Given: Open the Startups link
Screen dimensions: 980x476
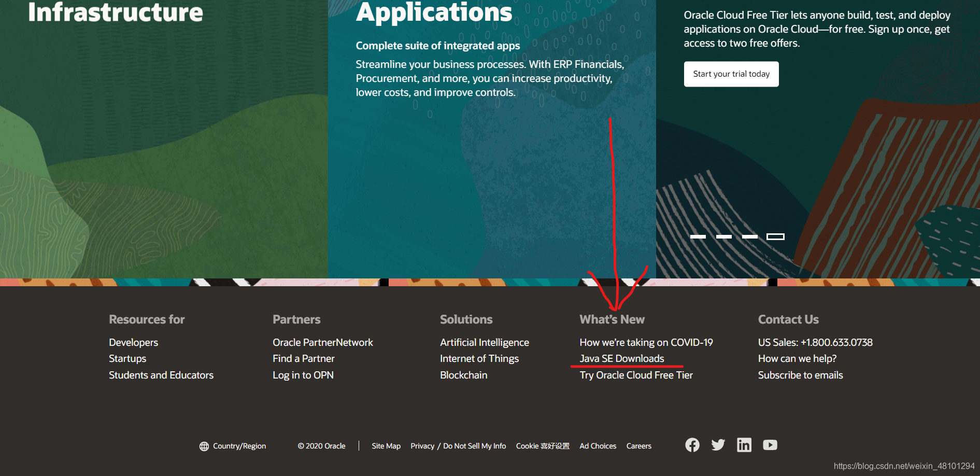Looking at the screenshot, I should click(x=127, y=358).
